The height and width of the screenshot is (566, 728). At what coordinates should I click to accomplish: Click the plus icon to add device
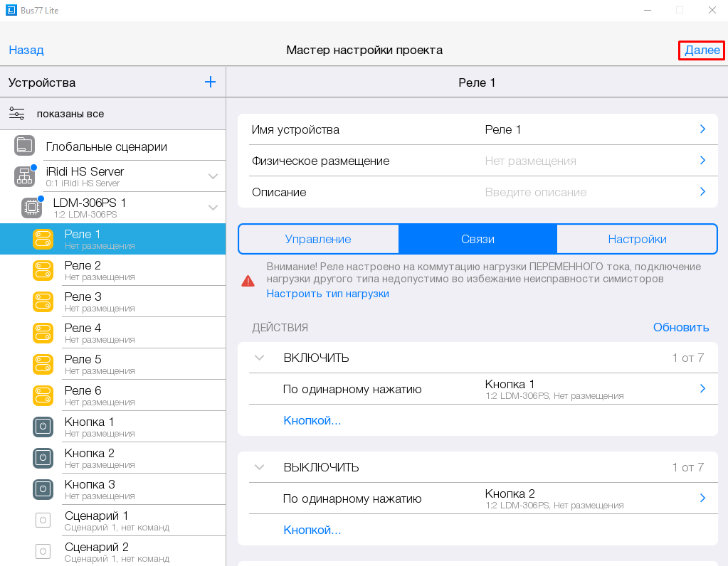(210, 82)
